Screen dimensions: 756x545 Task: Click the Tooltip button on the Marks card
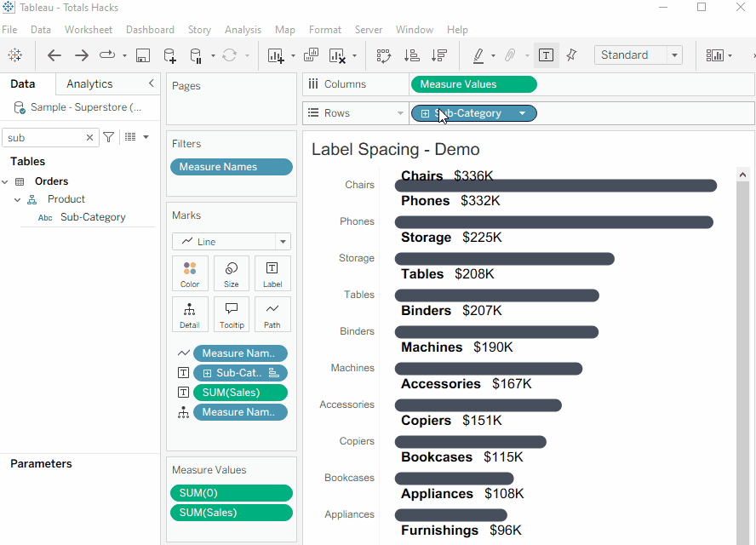pyautogui.click(x=231, y=313)
